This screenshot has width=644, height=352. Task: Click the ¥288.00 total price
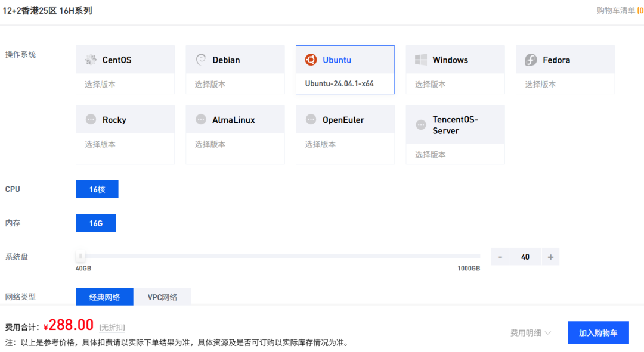pos(69,325)
